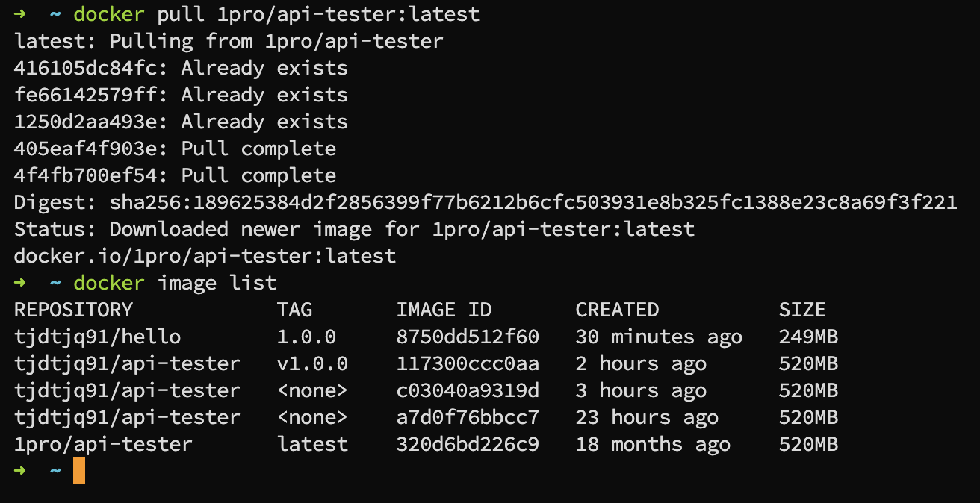Screen dimensions: 980x503
Task: Click image ID 320d6bd226c9
Action: (468, 444)
